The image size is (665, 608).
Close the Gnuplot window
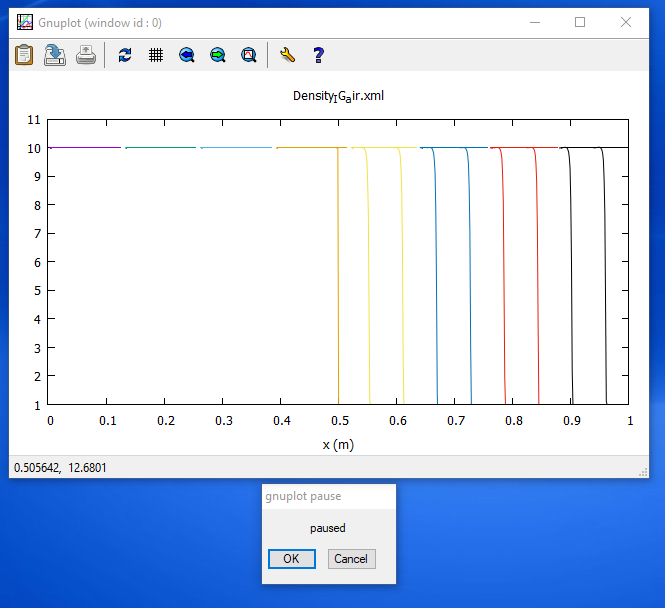point(626,22)
